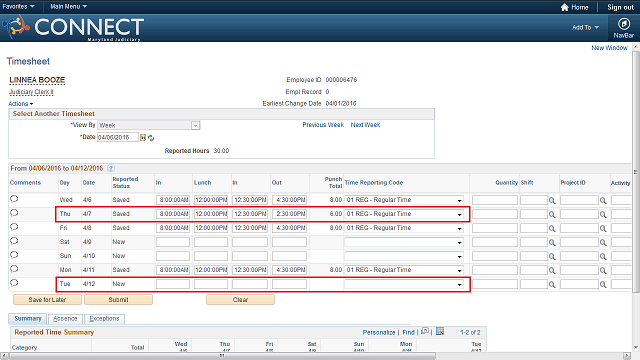Open the Favorites menu

tap(18, 7)
